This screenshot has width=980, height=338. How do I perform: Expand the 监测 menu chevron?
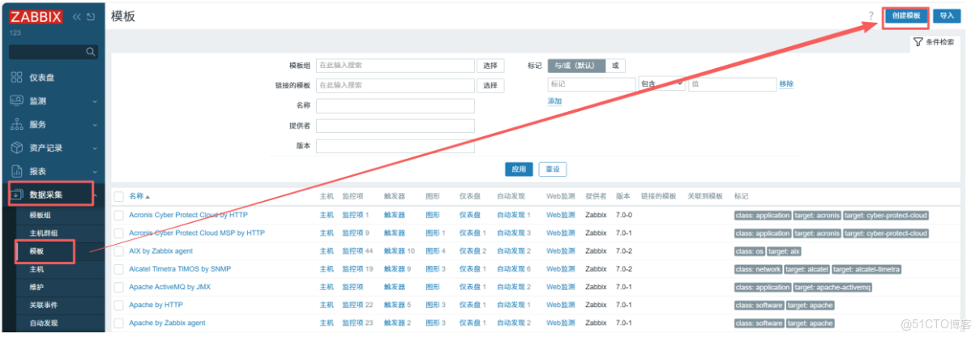(x=94, y=102)
